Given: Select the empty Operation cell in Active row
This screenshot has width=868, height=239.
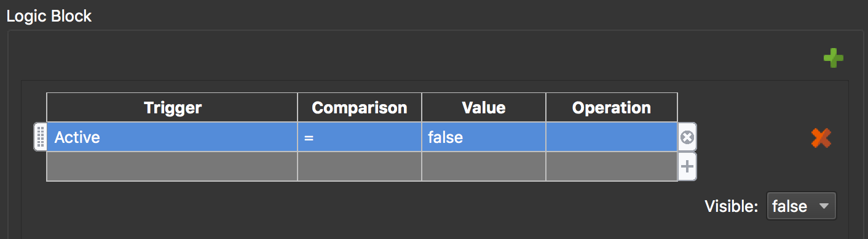Looking at the screenshot, I should (612, 137).
